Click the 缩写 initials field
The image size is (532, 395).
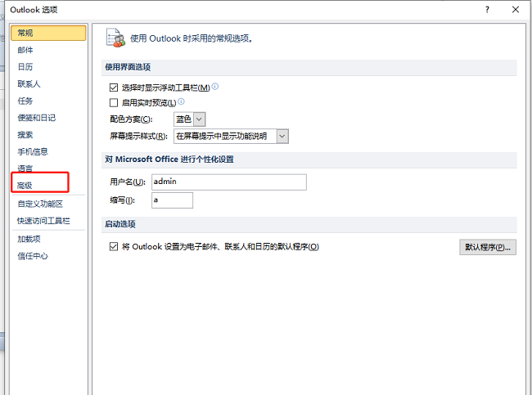(172, 200)
